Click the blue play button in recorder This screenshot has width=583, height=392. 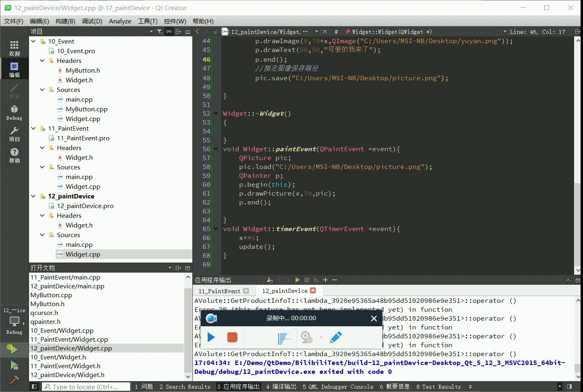tap(211, 337)
